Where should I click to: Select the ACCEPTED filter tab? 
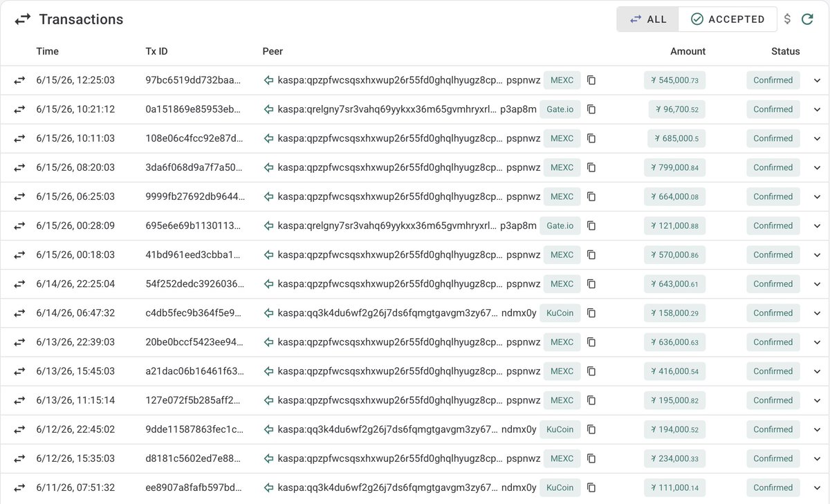pyautogui.click(x=728, y=19)
